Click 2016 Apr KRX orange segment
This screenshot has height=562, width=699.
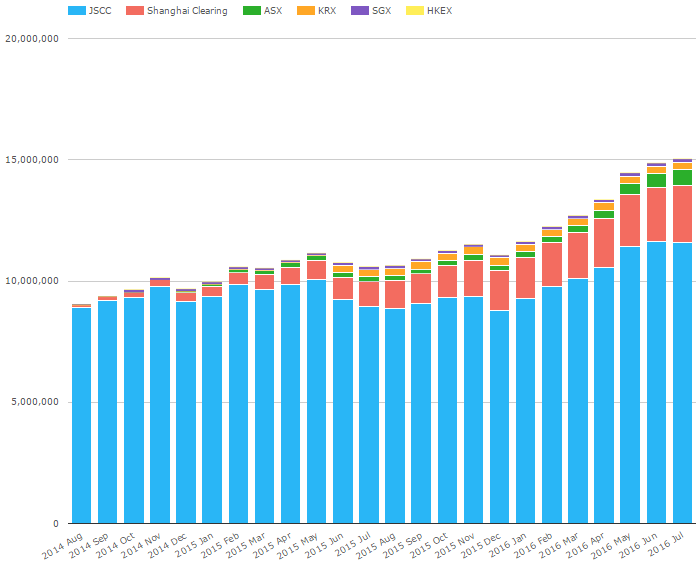point(604,206)
